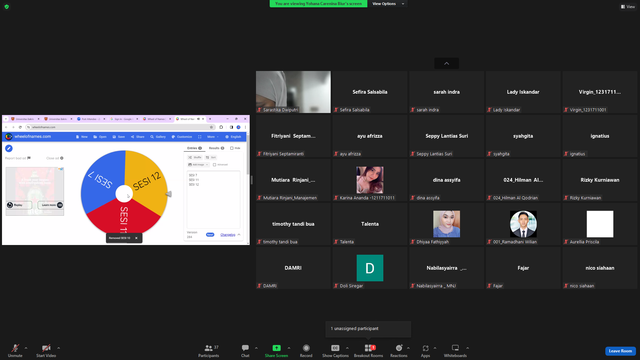Reload the wheelofnames page
Image resolution: width=640 pixels, height=360 pixels.
(x=20, y=127)
